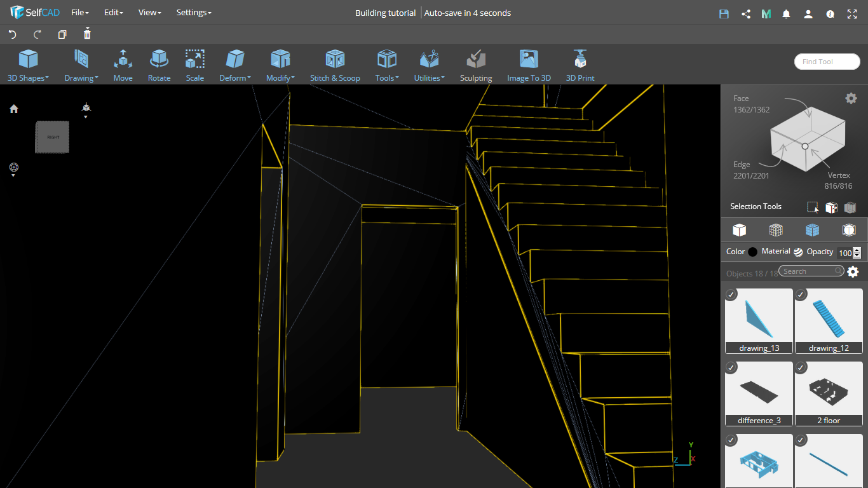
Task: Open the objects list settings gear
Action: [853, 272]
